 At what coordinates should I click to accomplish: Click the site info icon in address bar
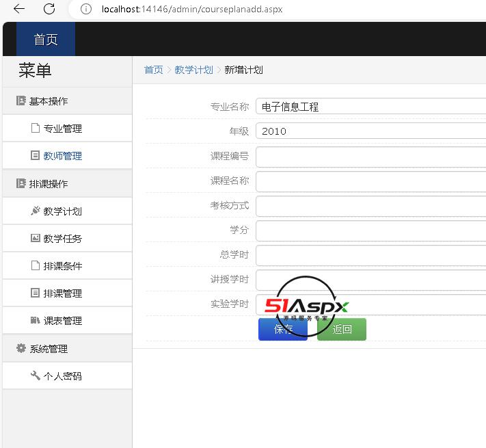pos(86,9)
